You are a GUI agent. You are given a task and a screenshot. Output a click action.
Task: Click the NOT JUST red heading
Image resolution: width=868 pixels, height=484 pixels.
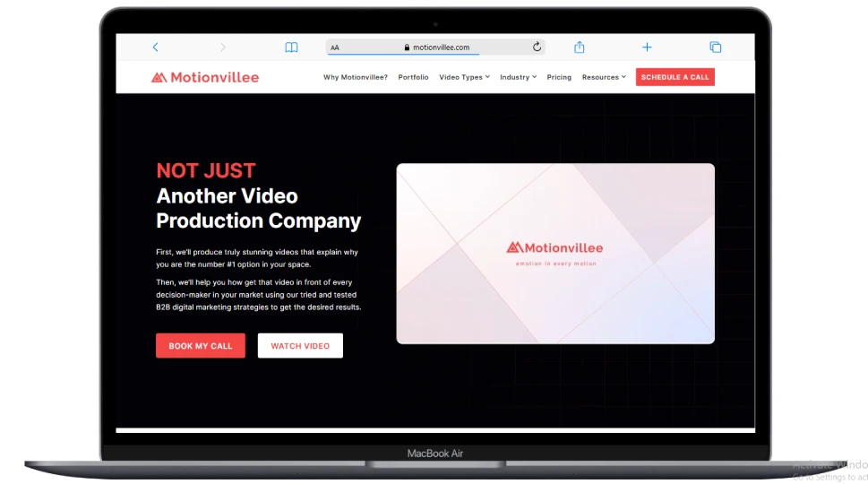pyautogui.click(x=206, y=170)
